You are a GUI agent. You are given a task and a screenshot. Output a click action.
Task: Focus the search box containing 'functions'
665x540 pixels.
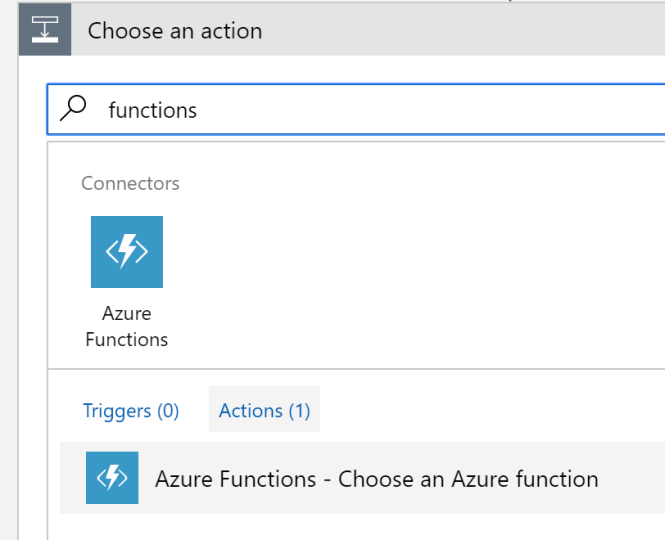click(x=356, y=109)
